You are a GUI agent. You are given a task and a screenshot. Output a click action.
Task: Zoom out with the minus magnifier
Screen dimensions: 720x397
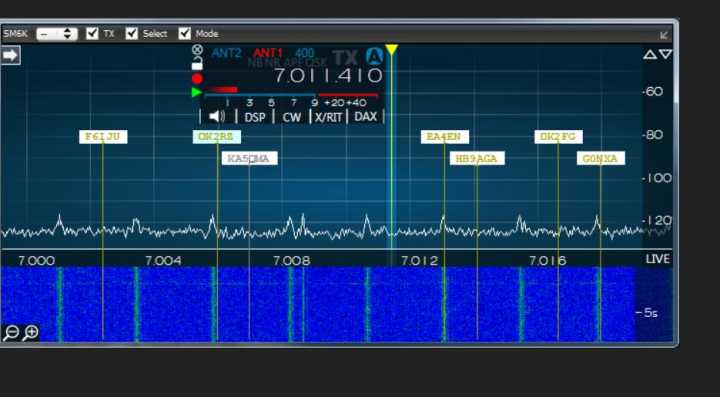pyautogui.click(x=10, y=333)
